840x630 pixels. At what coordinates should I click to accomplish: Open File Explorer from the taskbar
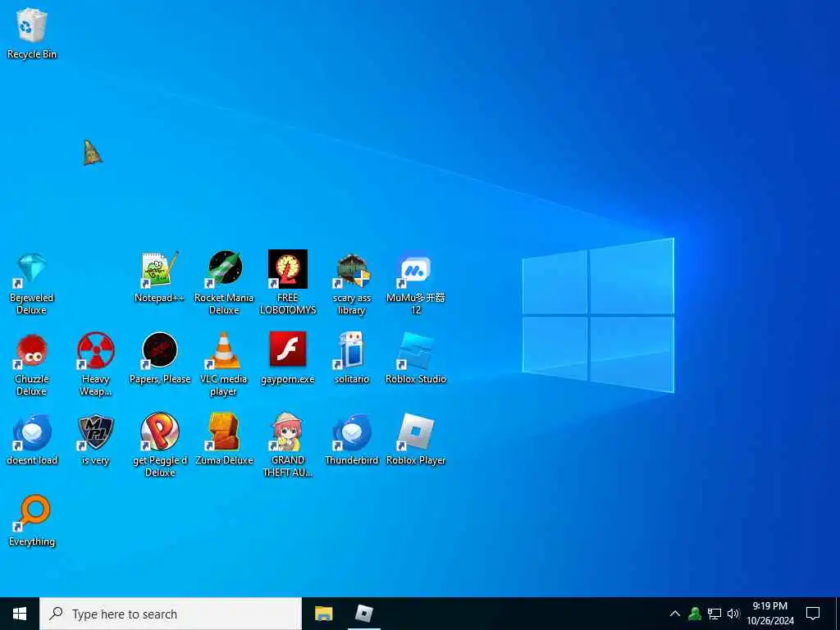tap(323, 614)
